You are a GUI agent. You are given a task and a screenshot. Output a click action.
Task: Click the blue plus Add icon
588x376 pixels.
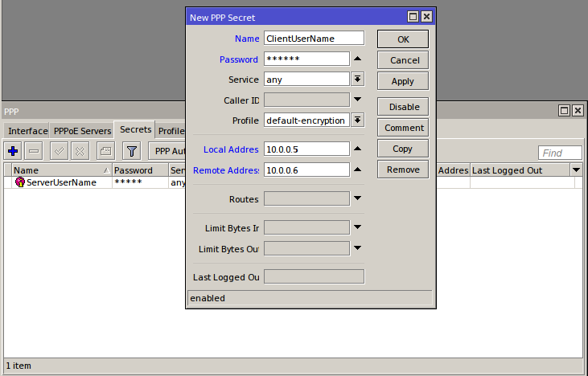tap(13, 150)
